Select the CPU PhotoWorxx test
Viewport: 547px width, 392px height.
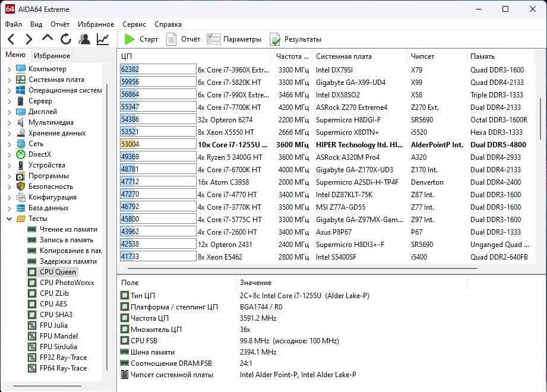[62, 283]
